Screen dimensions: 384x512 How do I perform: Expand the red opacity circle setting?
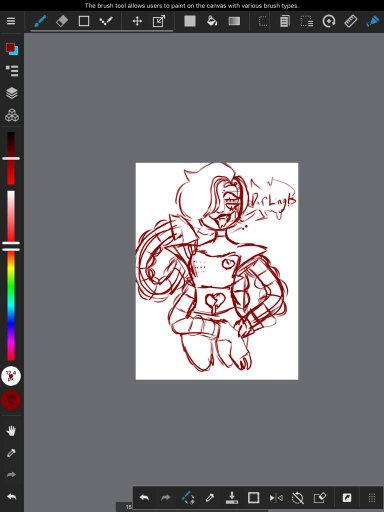11,400
